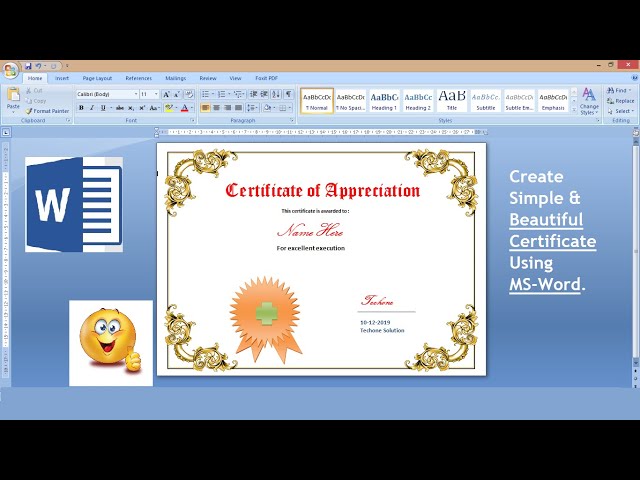Switch to the Review tab
Viewport: 640px width, 480px height.
pos(208,78)
